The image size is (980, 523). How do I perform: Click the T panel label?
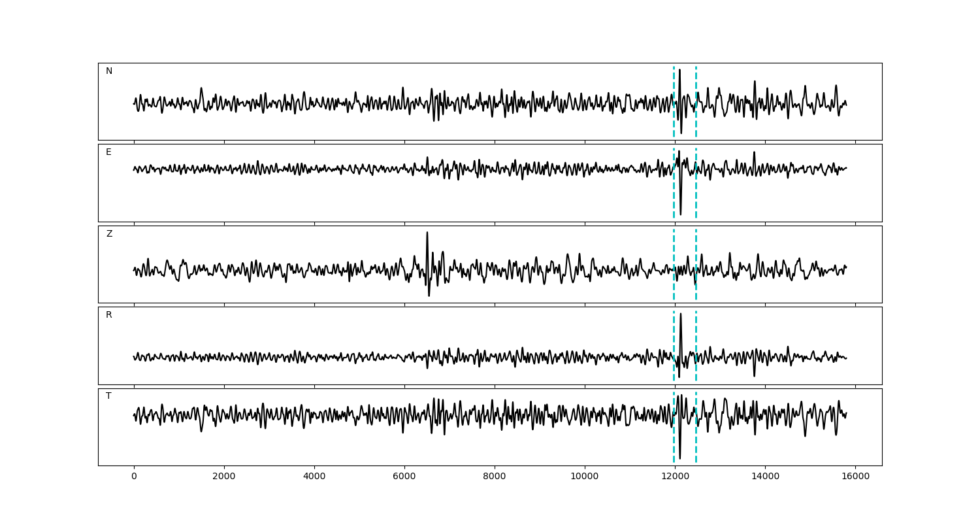point(108,396)
